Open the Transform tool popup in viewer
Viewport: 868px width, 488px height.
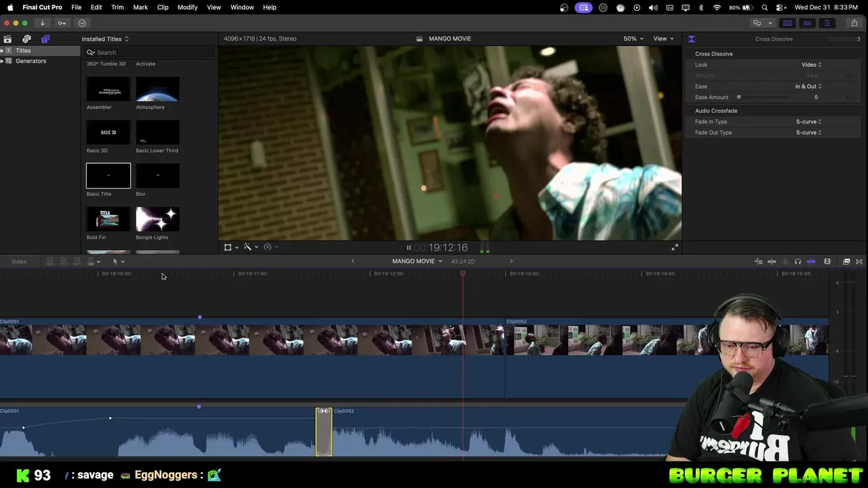pyautogui.click(x=231, y=247)
